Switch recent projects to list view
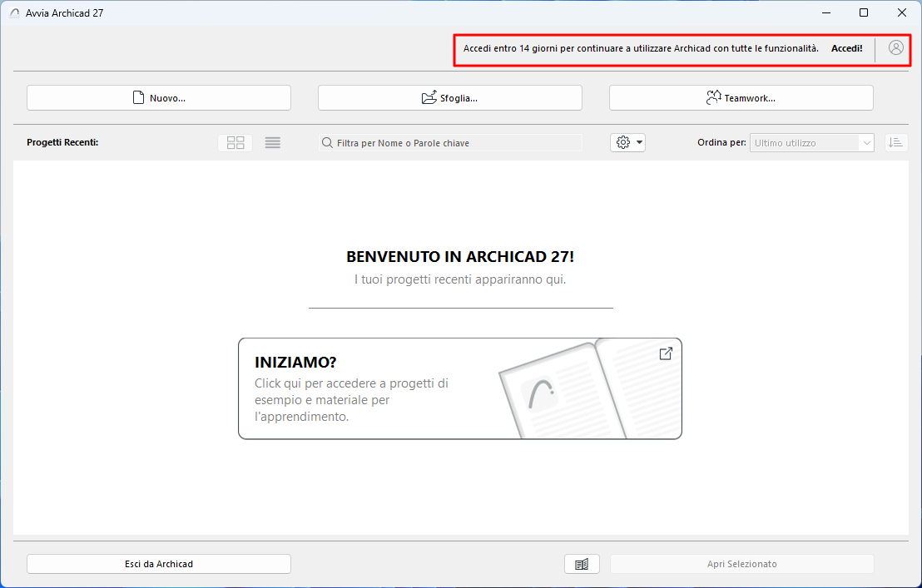The width and height of the screenshot is (922, 588). tap(272, 143)
